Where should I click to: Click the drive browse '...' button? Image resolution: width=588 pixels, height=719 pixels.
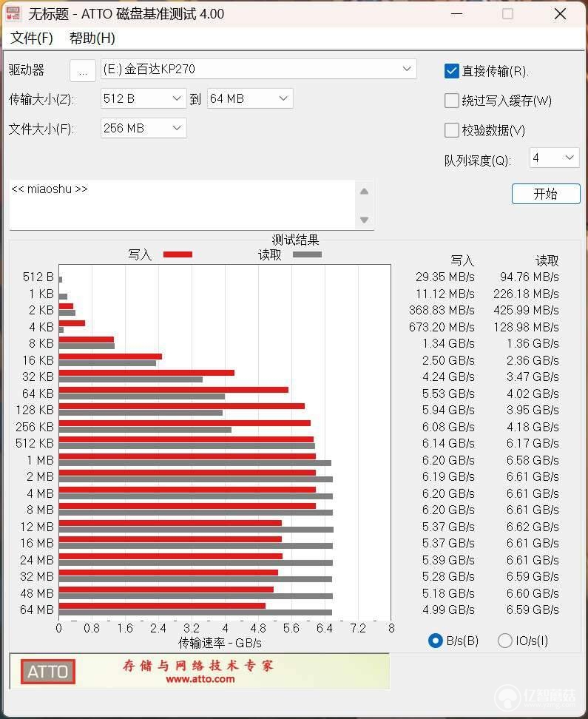point(83,70)
